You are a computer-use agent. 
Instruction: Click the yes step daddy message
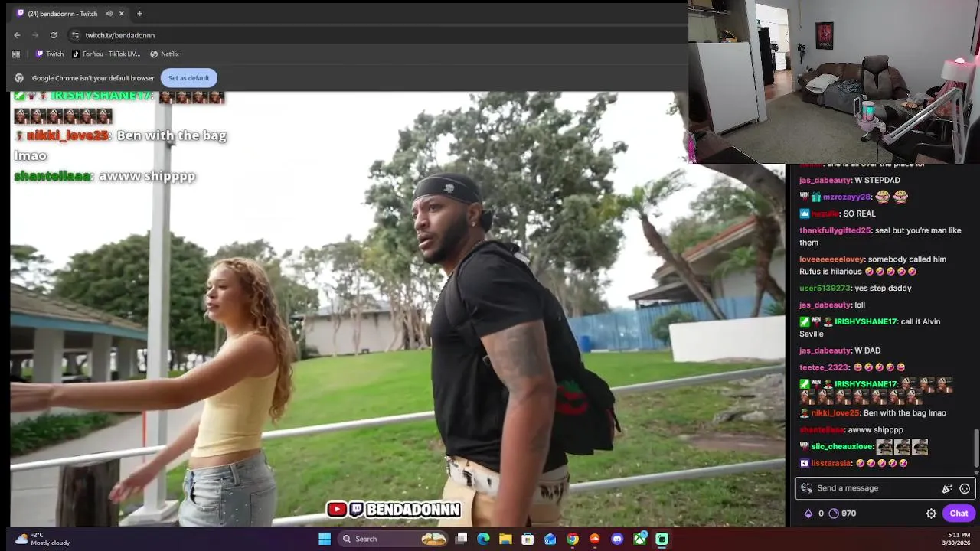(x=883, y=289)
